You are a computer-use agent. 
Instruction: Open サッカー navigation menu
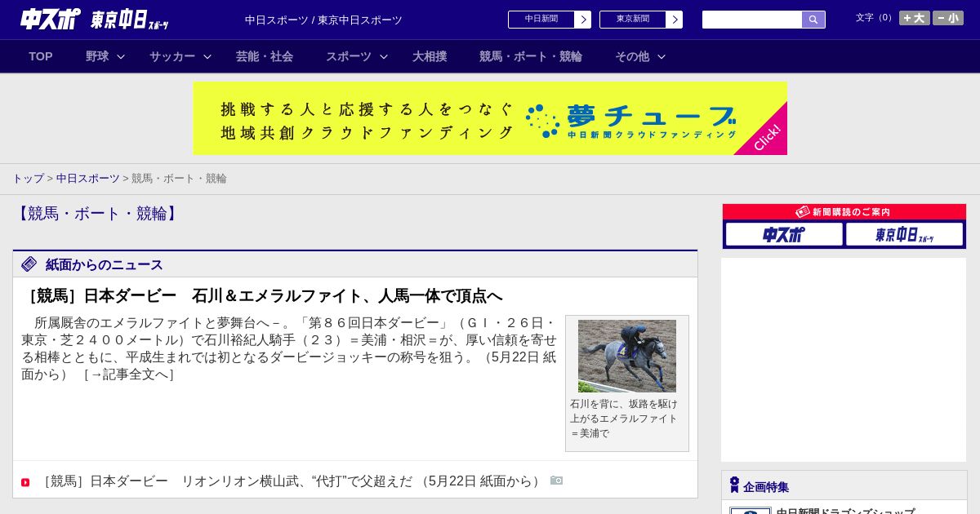(172, 56)
